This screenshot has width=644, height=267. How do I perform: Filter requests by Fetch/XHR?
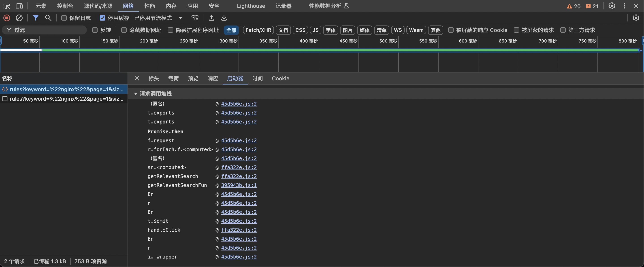[x=258, y=30]
